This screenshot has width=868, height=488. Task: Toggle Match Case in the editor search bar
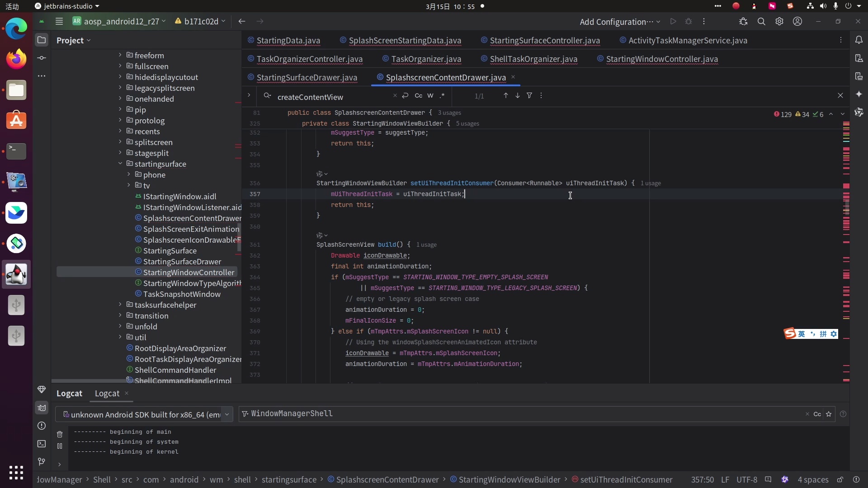click(418, 96)
